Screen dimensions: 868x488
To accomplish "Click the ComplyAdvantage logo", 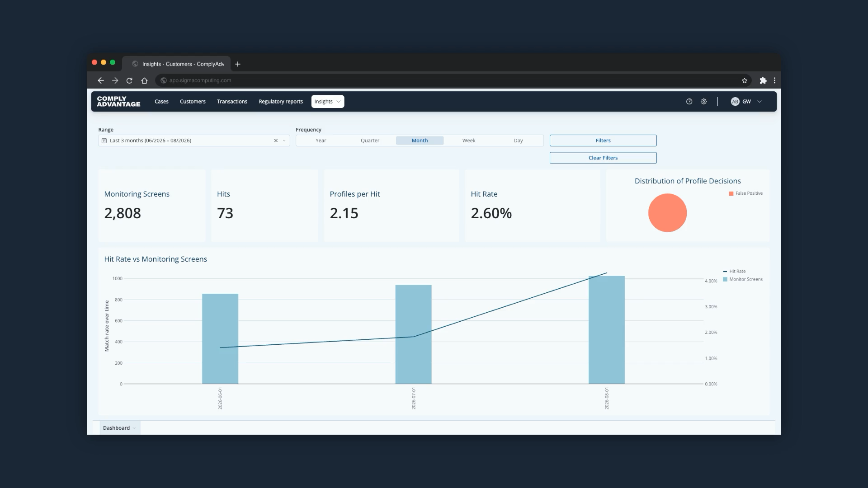I will point(118,101).
